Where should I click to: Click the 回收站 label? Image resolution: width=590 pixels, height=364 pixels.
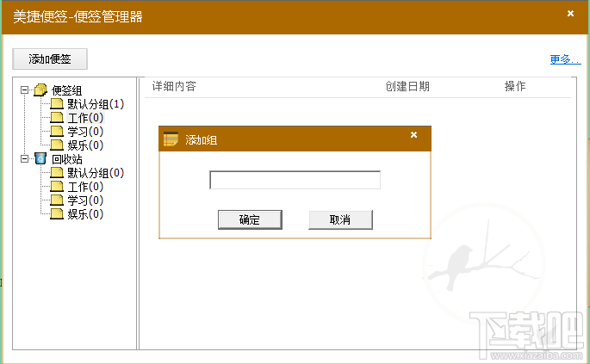(67, 159)
